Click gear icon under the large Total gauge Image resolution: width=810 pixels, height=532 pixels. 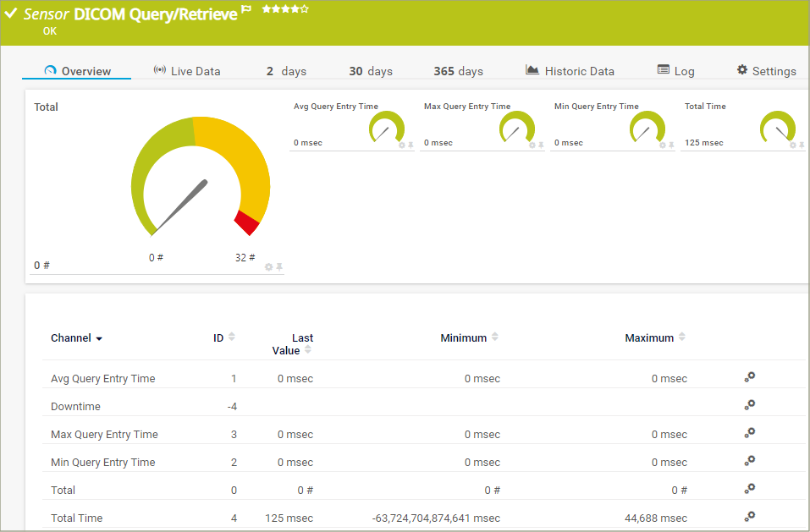pyautogui.click(x=269, y=266)
